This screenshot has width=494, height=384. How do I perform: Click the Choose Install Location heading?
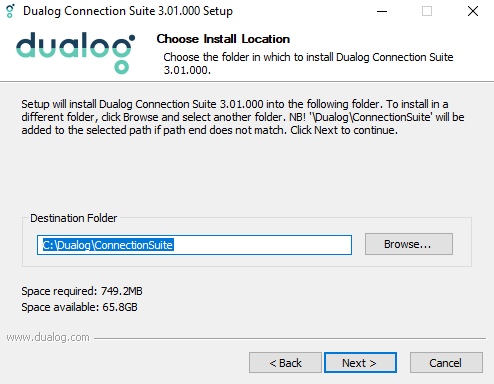click(223, 39)
